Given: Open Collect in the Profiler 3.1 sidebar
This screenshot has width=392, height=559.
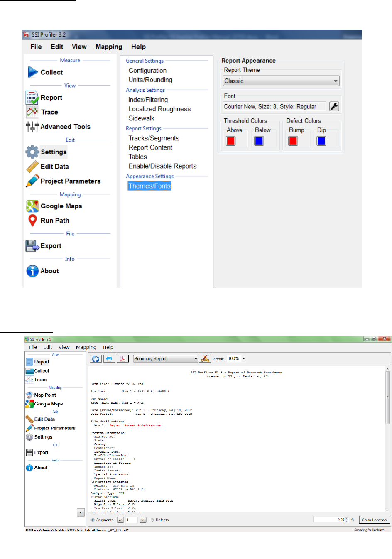Looking at the screenshot, I should 37,371.
